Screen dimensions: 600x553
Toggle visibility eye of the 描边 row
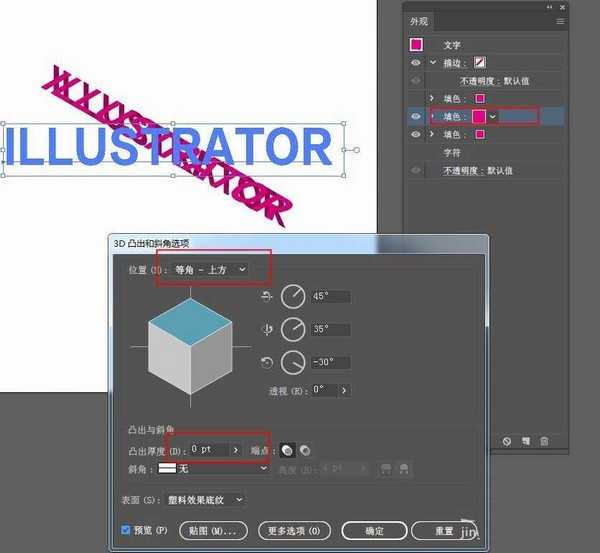coord(416,62)
